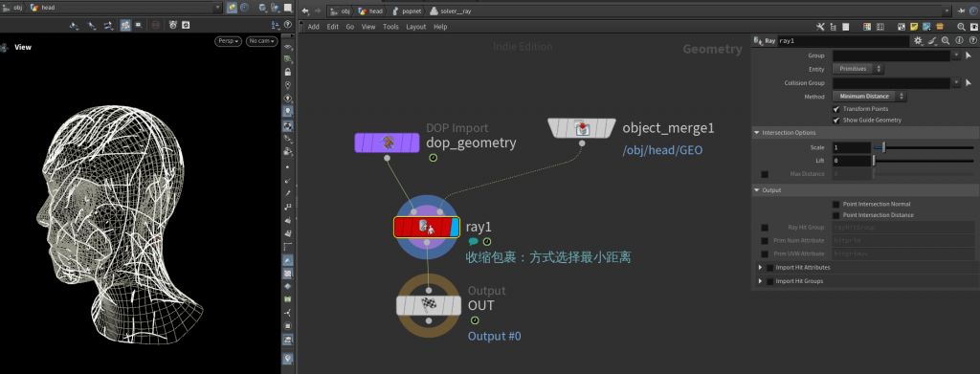The height and width of the screenshot is (374, 980).
Task: Enable Point Intersection Distance checkbox
Action: pyautogui.click(x=836, y=215)
